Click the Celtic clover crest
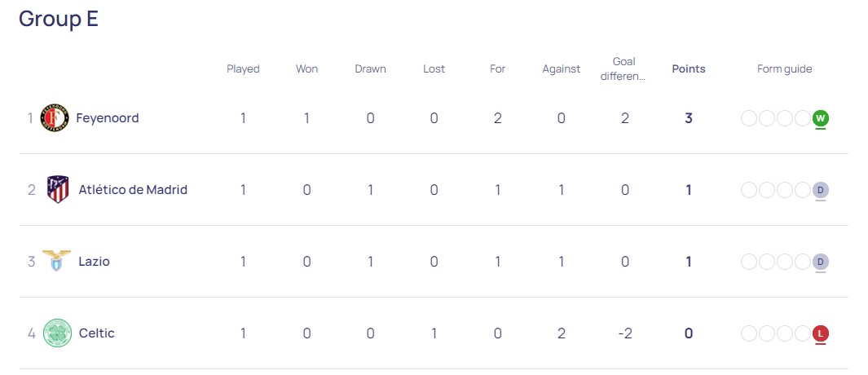Viewport: 868px width, 375px height. (x=58, y=333)
